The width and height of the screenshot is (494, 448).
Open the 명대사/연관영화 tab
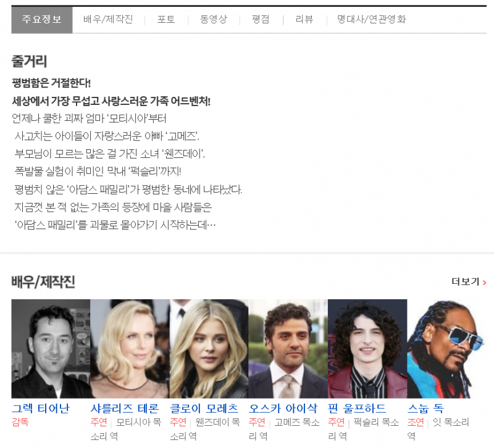pos(372,20)
